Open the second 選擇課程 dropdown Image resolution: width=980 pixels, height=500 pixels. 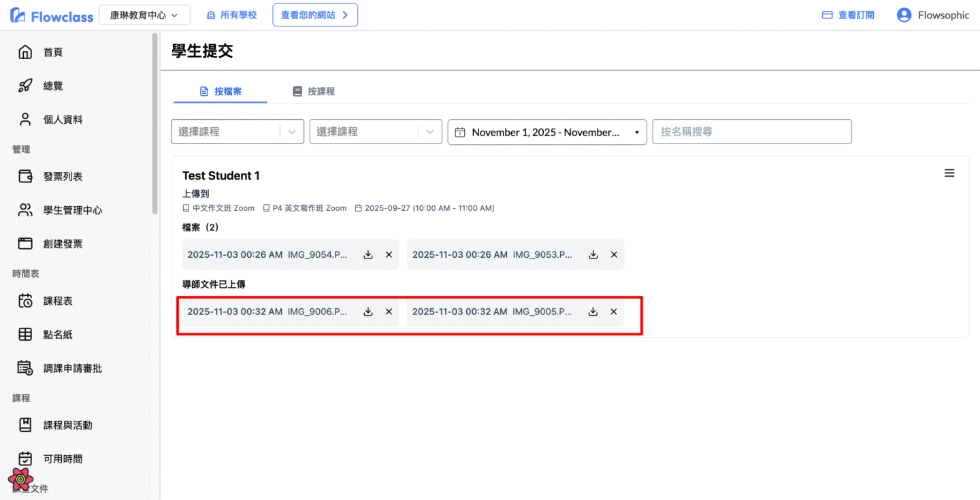[x=376, y=132]
